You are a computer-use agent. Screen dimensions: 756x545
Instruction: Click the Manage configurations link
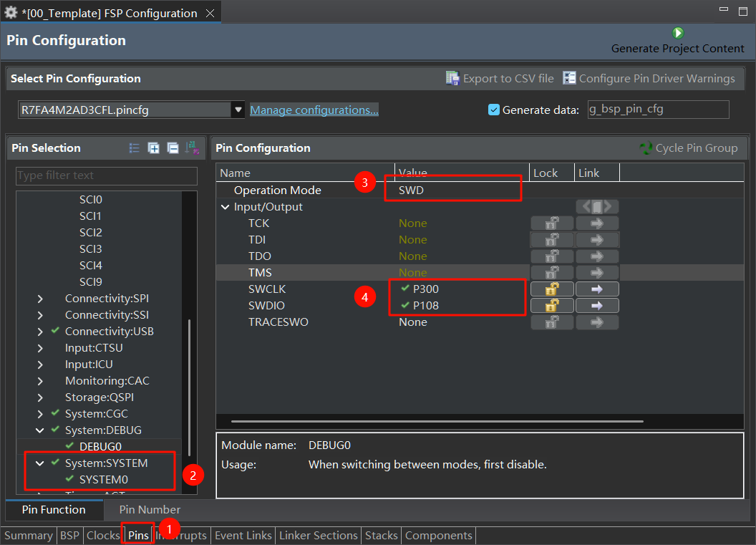tap(314, 110)
